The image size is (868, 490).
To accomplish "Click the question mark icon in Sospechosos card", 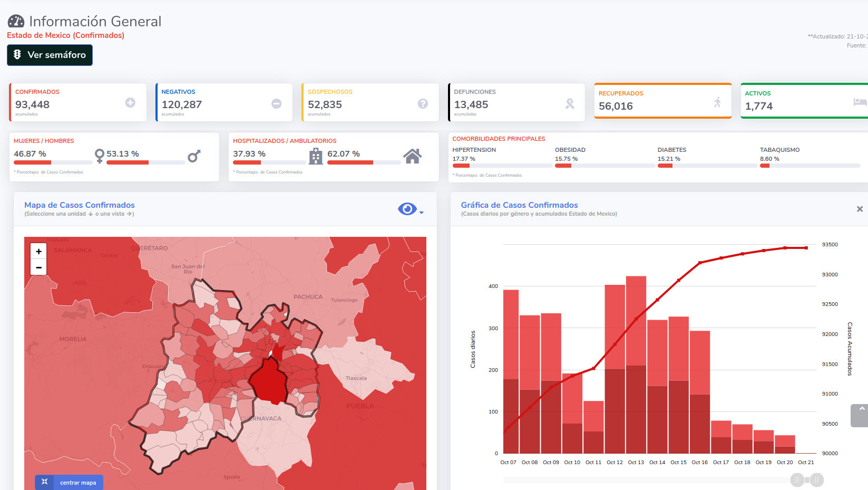I will [423, 103].
